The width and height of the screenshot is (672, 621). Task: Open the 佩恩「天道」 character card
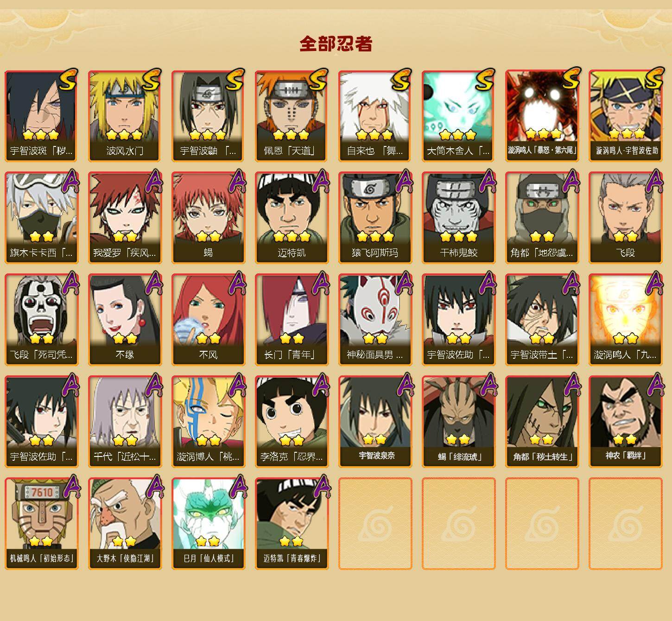coord(292,116)
